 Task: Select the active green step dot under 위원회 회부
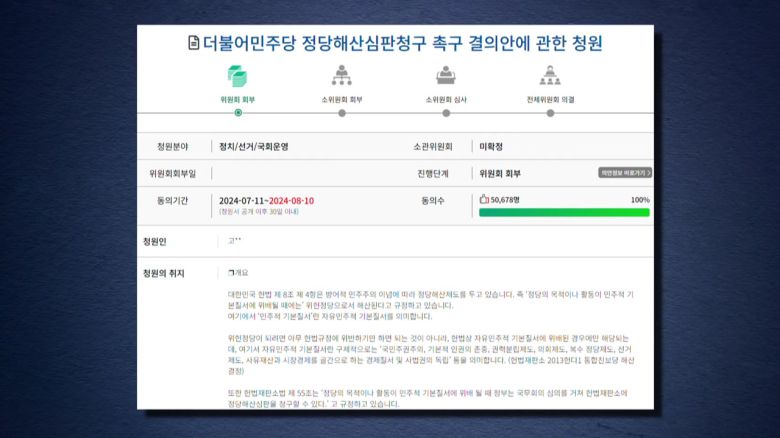coord(238,113)
